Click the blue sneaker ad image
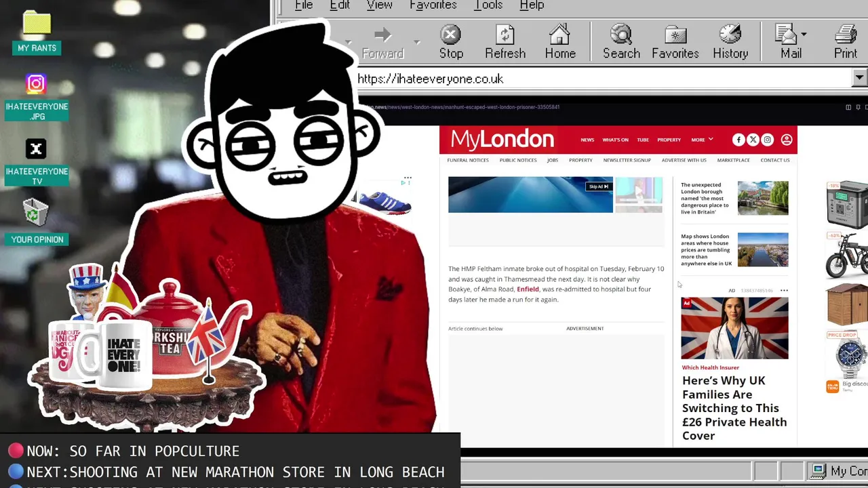The image size is (868, 488). (x=384, y=202)
